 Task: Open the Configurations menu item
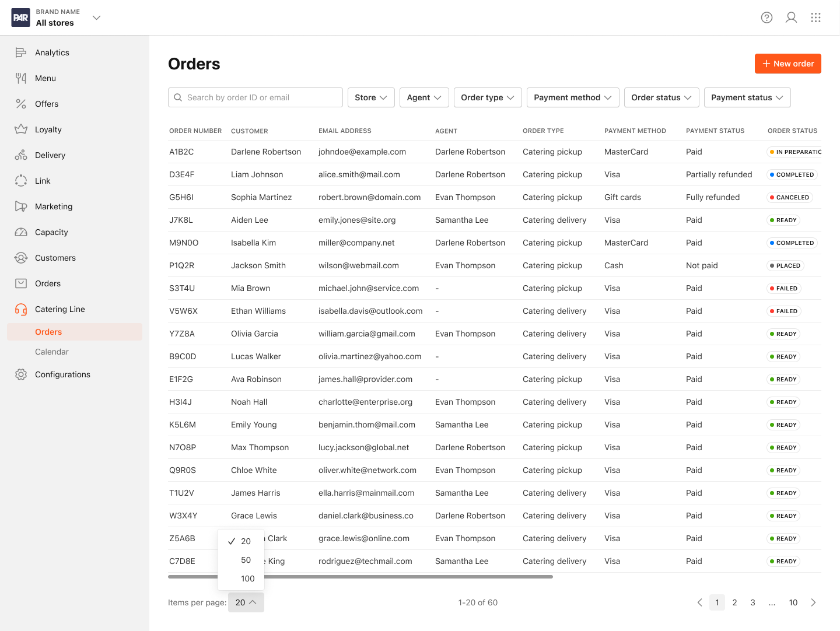(x=62, y=374)
